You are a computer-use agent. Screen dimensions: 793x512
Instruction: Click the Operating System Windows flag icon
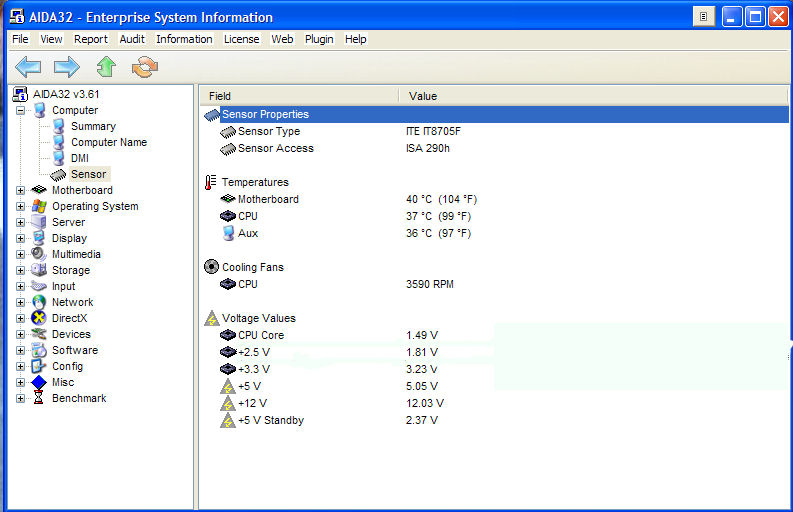tap(39, 206)
